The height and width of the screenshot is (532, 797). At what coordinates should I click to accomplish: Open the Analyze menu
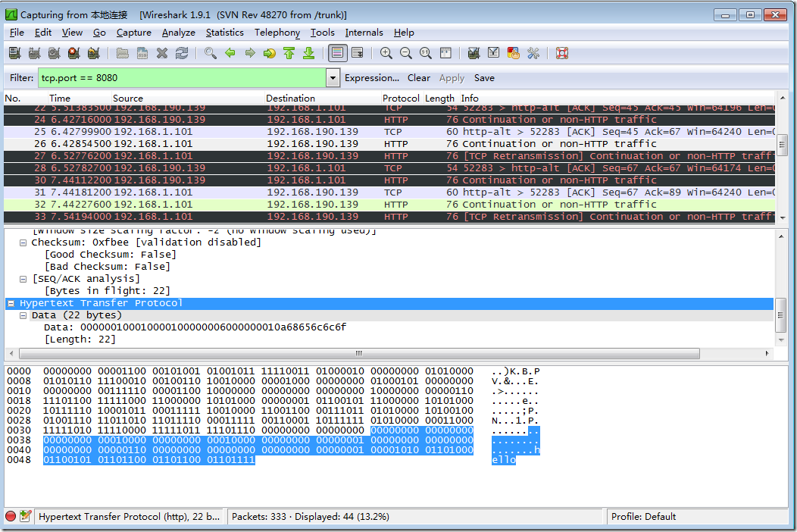click(x=178, y=33)
